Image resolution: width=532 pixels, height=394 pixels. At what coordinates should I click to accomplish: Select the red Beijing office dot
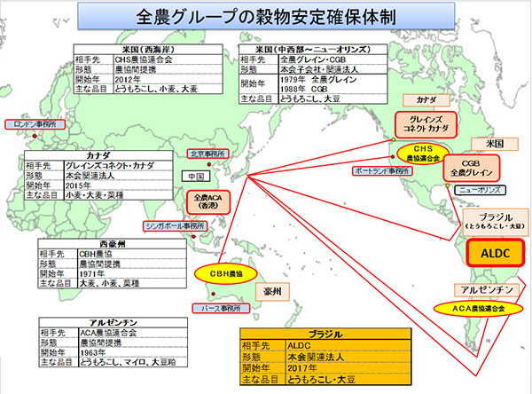(x=209, y=164)
